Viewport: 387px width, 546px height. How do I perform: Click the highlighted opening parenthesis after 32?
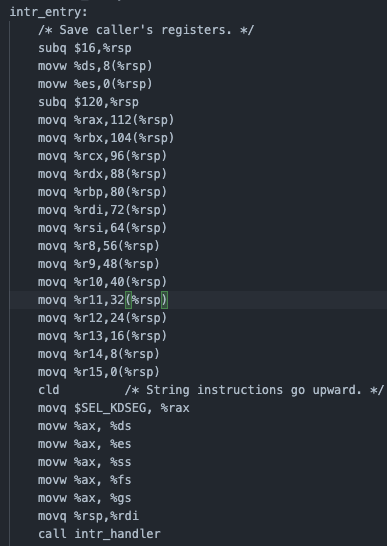128,300
